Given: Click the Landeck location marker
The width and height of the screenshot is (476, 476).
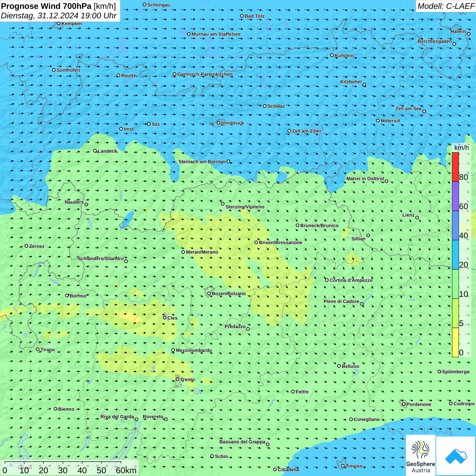Looking at the screenshot, I should (x=95, y=151).
